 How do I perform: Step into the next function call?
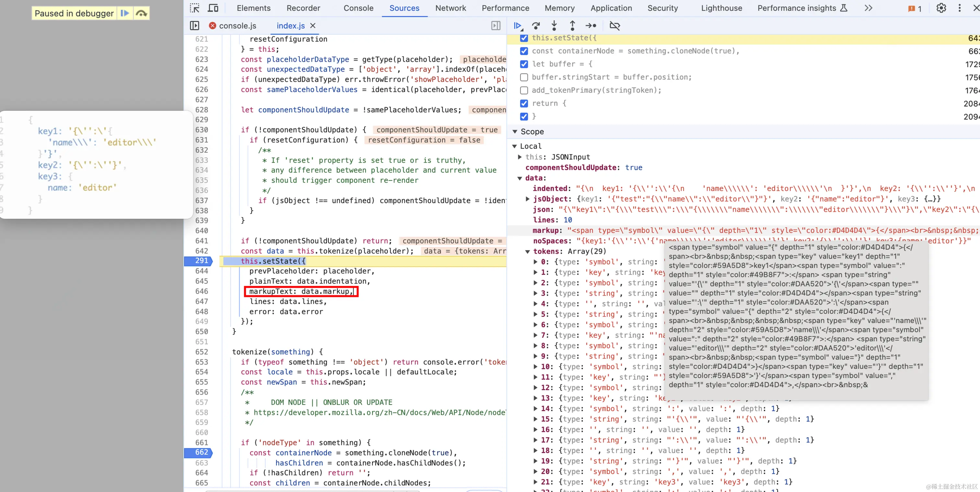pyautogui.click(x=554, y=26)
